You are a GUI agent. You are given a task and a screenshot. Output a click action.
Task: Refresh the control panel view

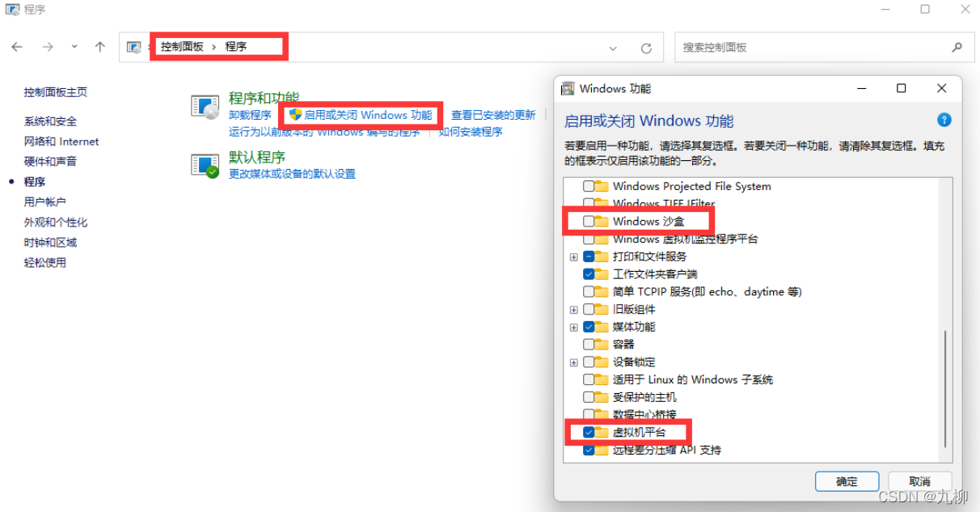[646, 48]
